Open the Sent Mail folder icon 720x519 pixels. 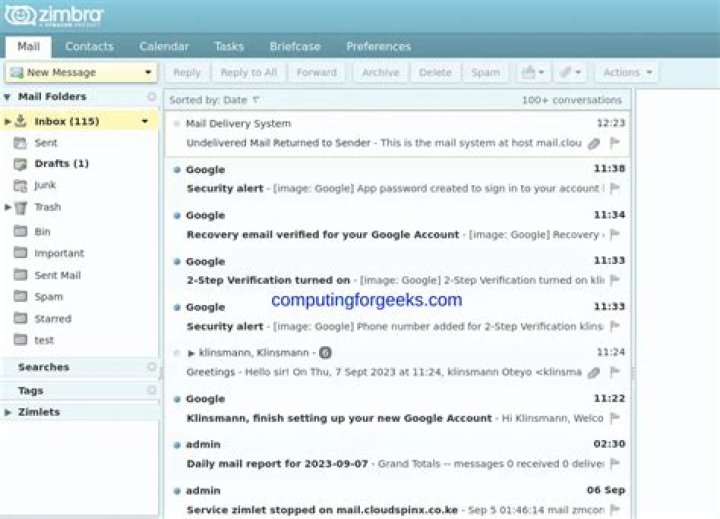pos(20,274)
